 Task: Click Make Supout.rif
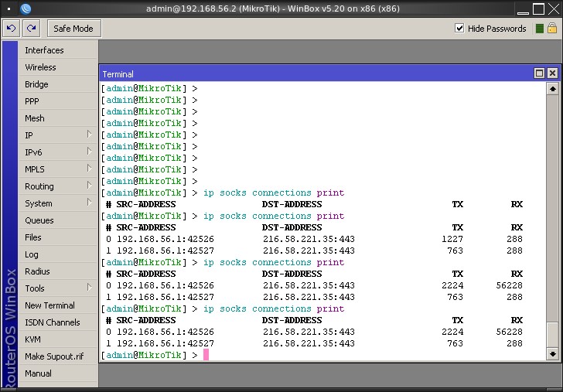58,356
